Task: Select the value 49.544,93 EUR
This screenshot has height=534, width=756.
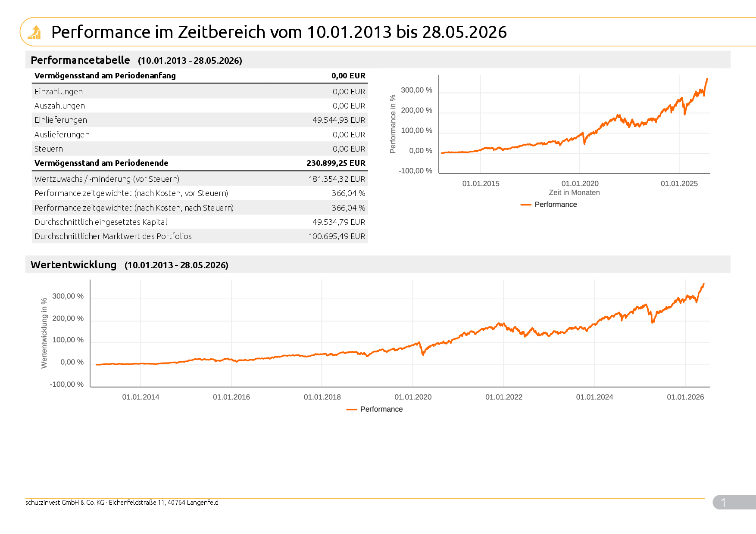Action: tap(339, 120)
